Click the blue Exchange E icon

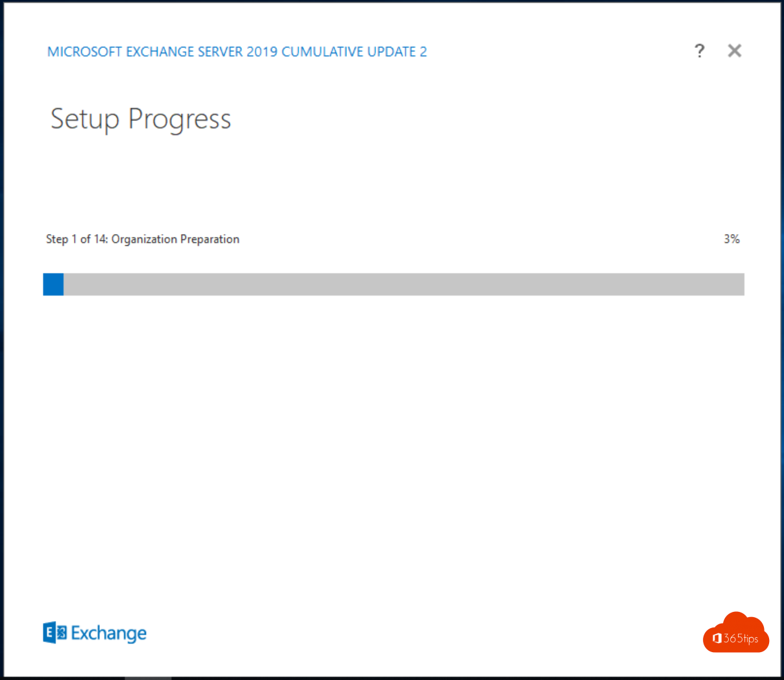52,633
